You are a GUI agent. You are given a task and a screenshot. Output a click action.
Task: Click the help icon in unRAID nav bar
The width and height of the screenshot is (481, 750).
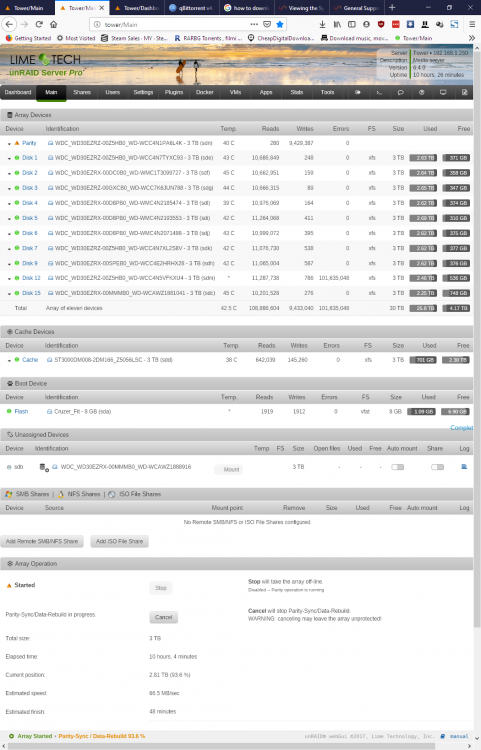(422, 92)
